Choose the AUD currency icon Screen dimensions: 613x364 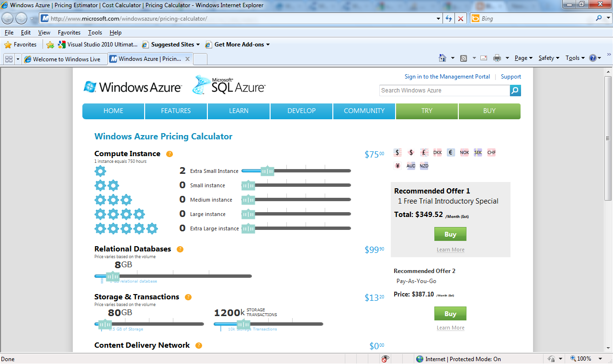pyautogui.click(x=411, y=166)
